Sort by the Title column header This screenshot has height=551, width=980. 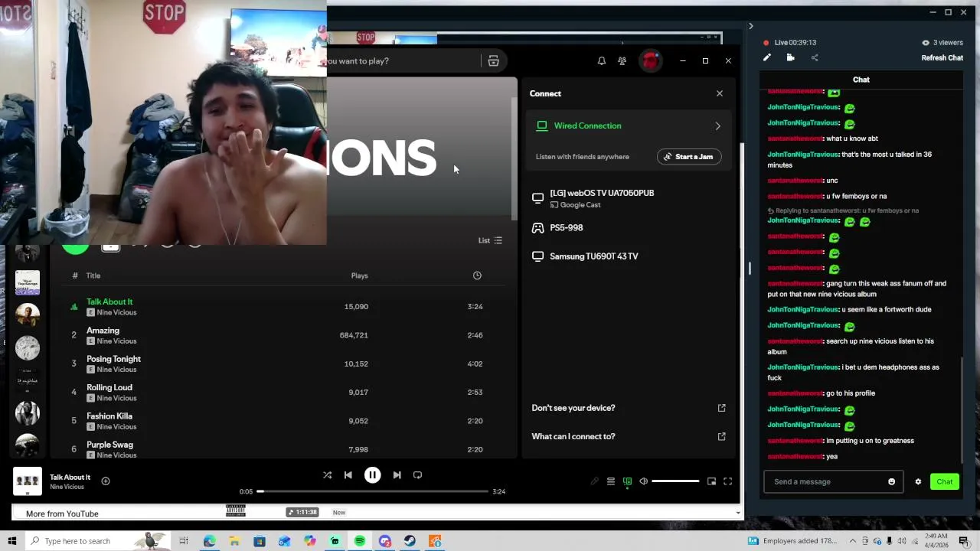coord(93,275)
